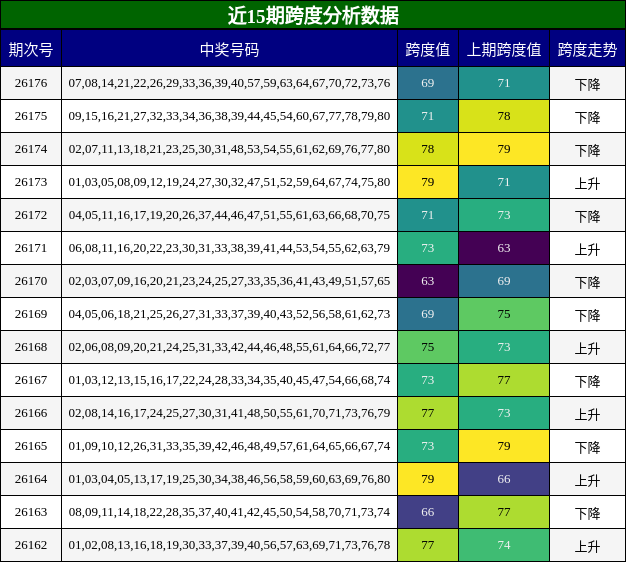This screenshot has height=562, width=626.
Task: Click previous span value 63 in row 26171
Action: (x=504, y=248)
